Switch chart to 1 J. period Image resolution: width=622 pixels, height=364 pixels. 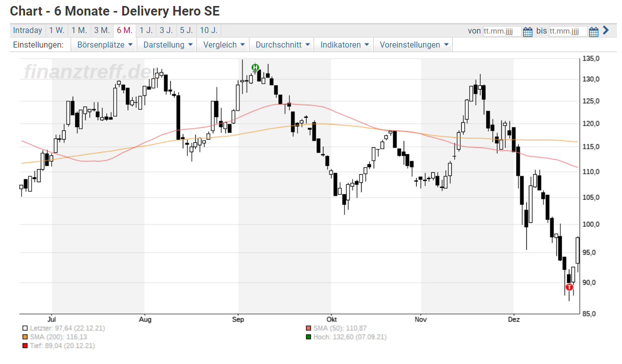146,30
